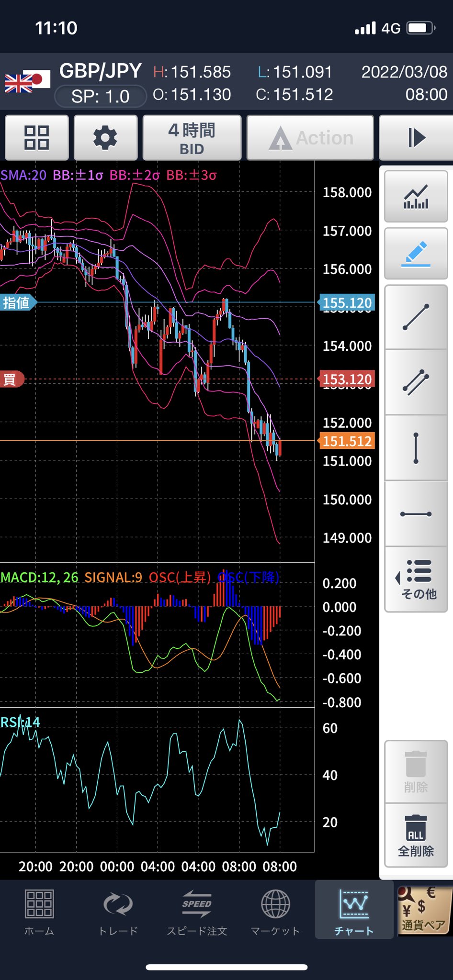Select the trend line tool
This screenshot has width=453, height=980.
click(416, 317)
